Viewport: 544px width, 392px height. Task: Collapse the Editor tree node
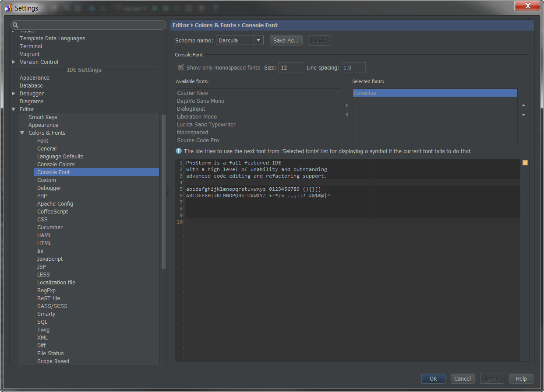pos(14,109)
